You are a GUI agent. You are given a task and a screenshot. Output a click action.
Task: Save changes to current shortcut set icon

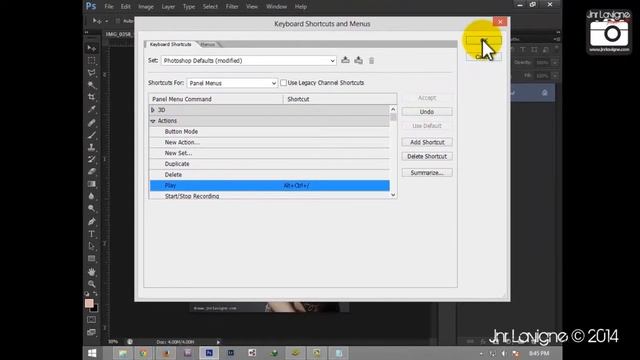coord(345,60)
